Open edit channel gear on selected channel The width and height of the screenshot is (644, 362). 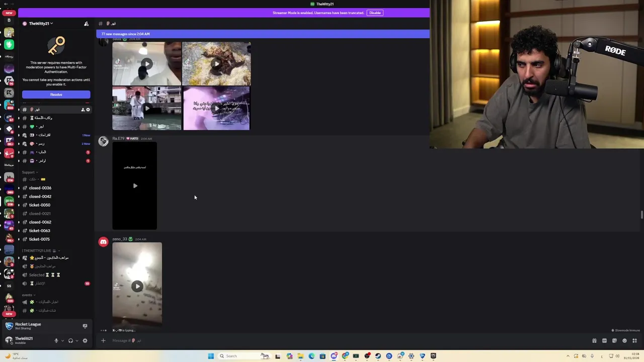click(88, 110)
